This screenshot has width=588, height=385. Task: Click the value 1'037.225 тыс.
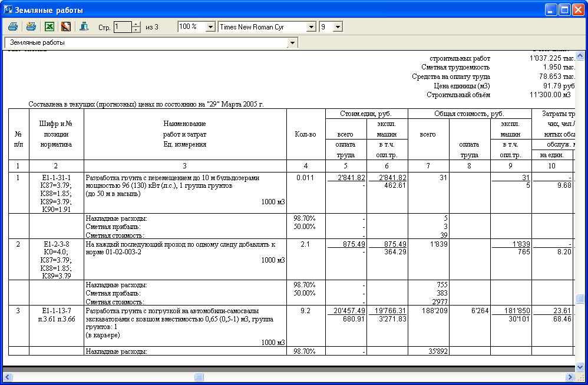(552, 58)
